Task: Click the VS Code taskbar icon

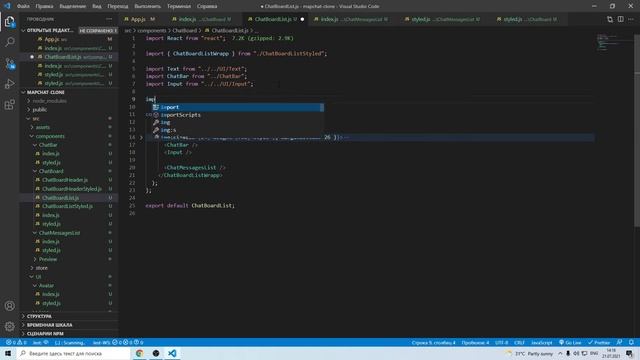Action: 172,353
